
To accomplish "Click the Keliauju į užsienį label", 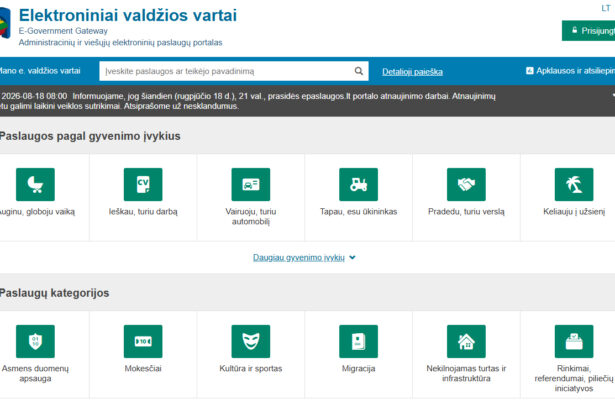I will click(574, 211).
